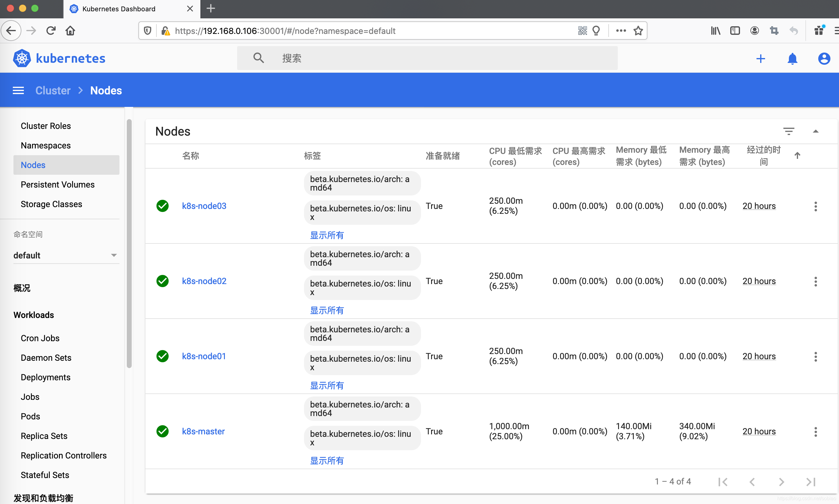
Task: Open the default namespace dropdown
Action: (66, 255)
